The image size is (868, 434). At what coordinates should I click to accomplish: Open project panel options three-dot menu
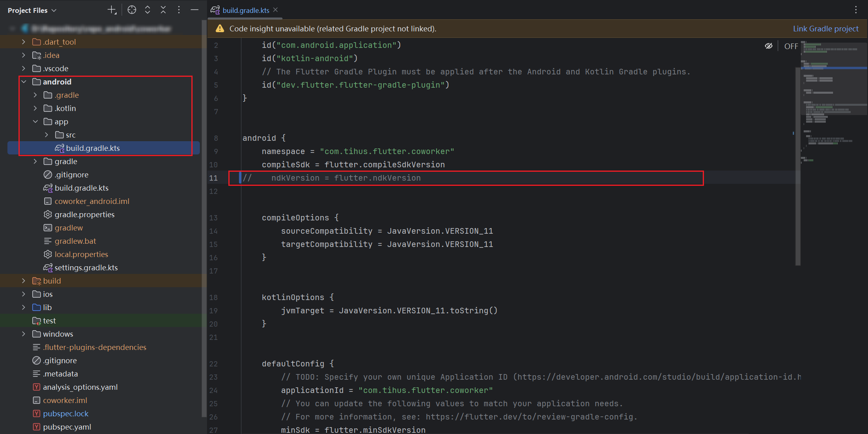click(x=179, y=10)
